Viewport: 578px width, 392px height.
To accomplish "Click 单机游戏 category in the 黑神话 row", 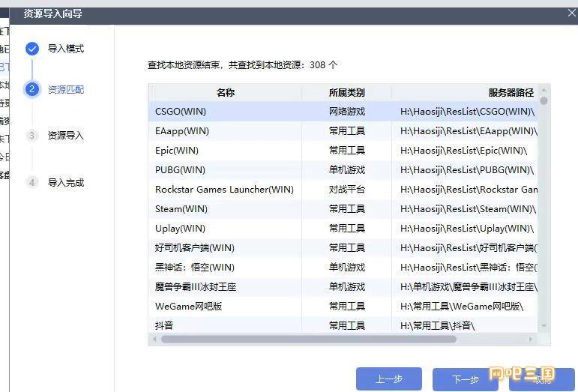I will [x=347, y=267].
